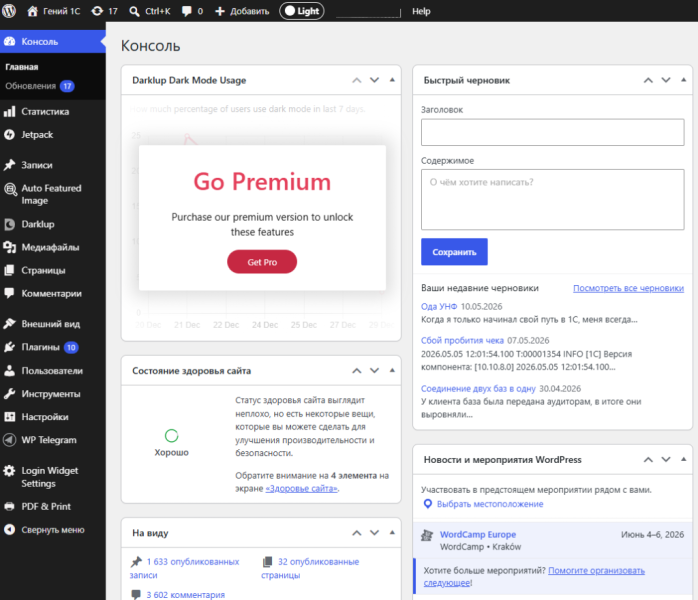Open the Инструменты wrench icon
Screen dimensions: 698x600
(9, 393)
